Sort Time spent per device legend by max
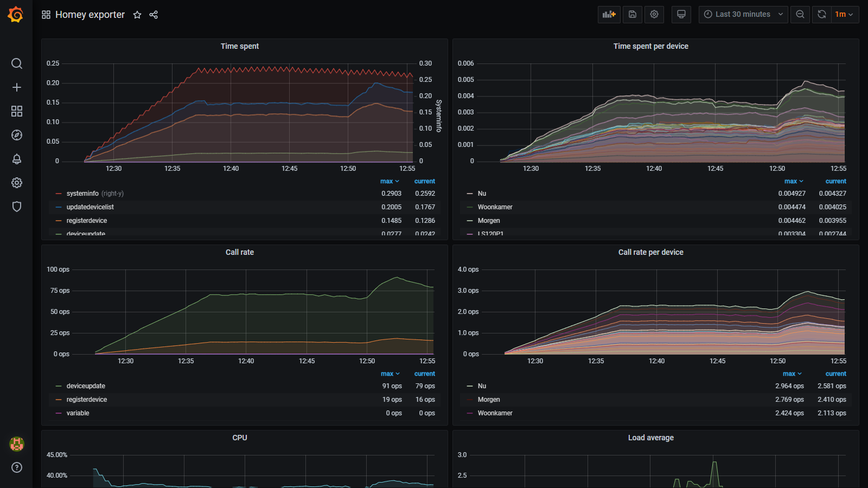 794,181
